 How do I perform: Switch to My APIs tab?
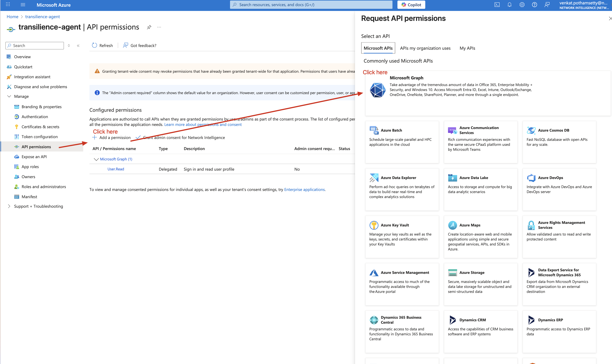point(467,48)
